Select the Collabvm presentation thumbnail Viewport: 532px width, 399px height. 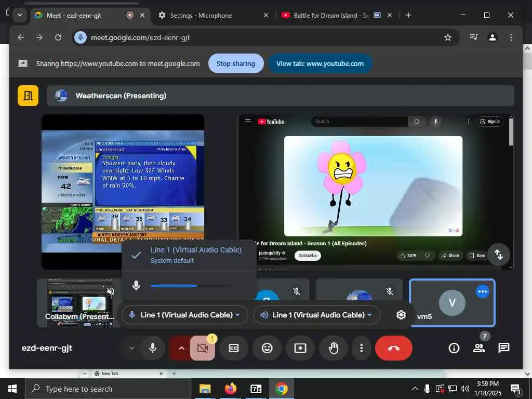coord(80,303)
